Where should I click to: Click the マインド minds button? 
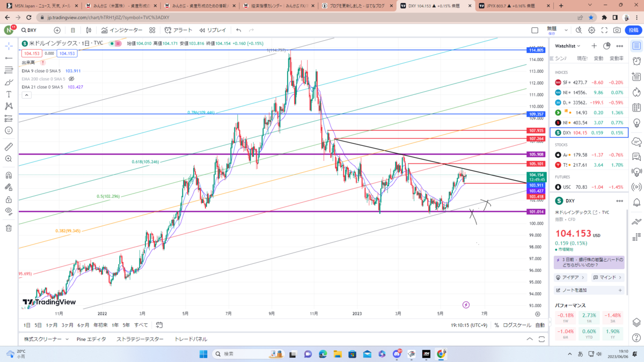[x=608, y=278]
